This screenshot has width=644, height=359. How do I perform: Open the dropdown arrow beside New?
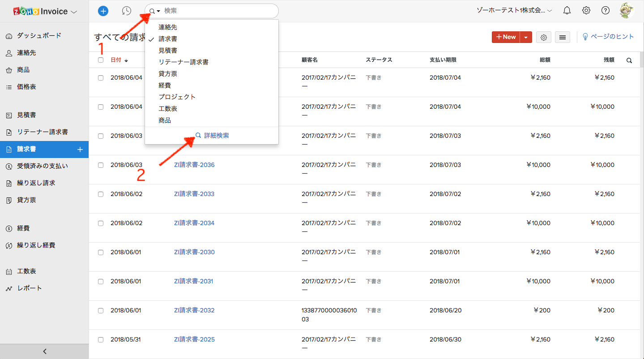526,37
